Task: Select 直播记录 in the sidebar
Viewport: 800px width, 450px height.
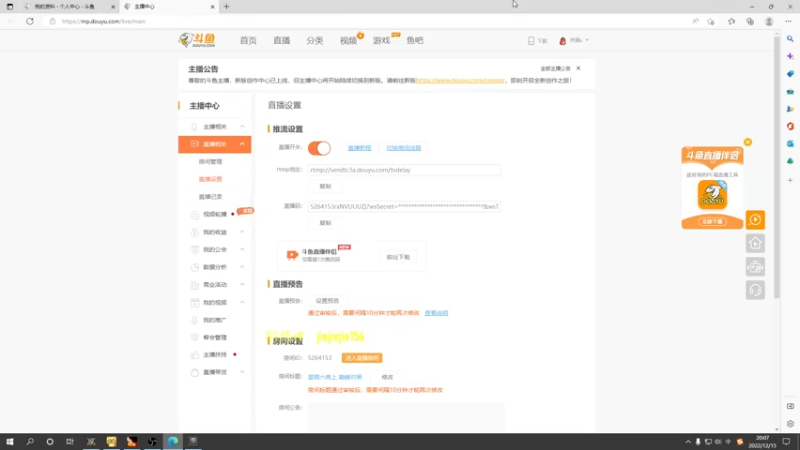Action: pos(210,196)
